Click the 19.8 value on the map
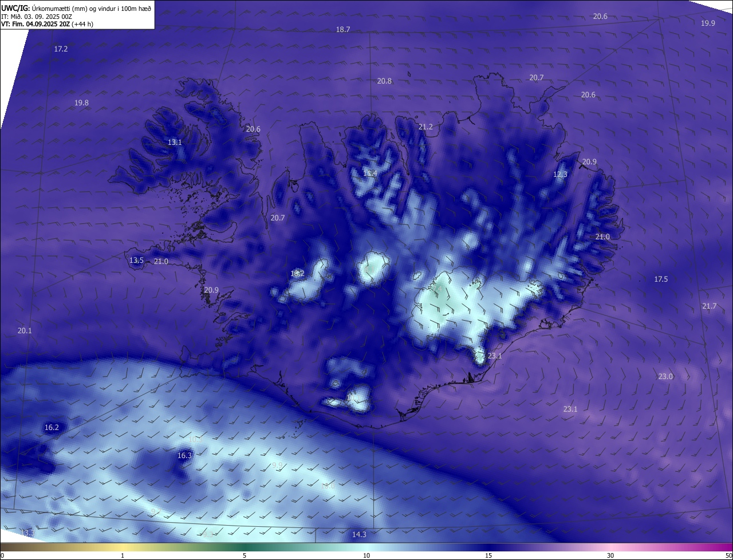 coord(81,103)
